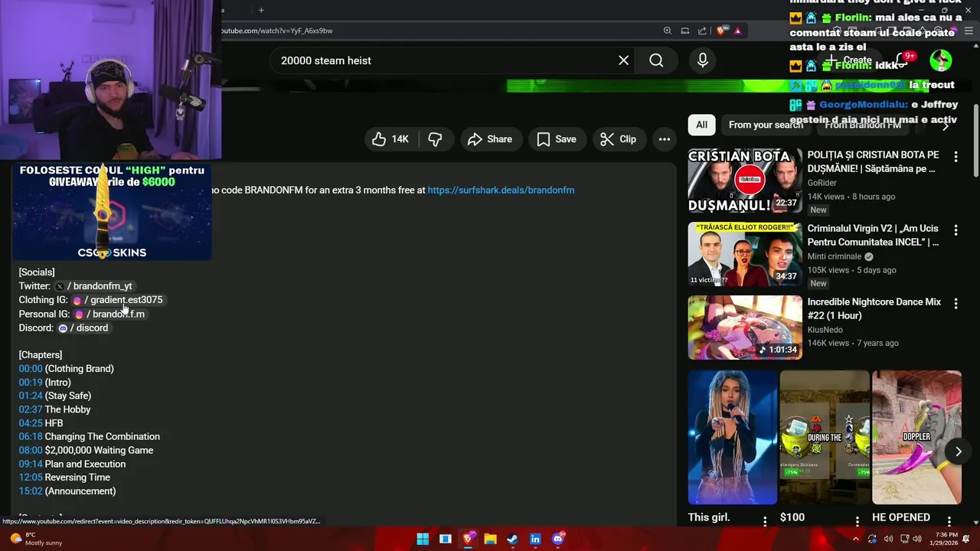Screen dimensions: 980x551
Task: Open File Explorer from the taskbar
Action: [490, 539]
